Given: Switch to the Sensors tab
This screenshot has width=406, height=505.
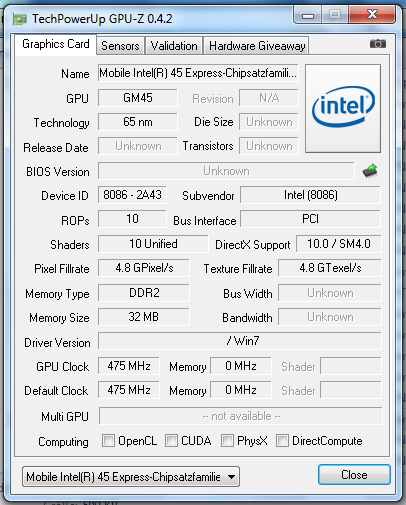Looking at the screenshot, I should pos(120,46).
